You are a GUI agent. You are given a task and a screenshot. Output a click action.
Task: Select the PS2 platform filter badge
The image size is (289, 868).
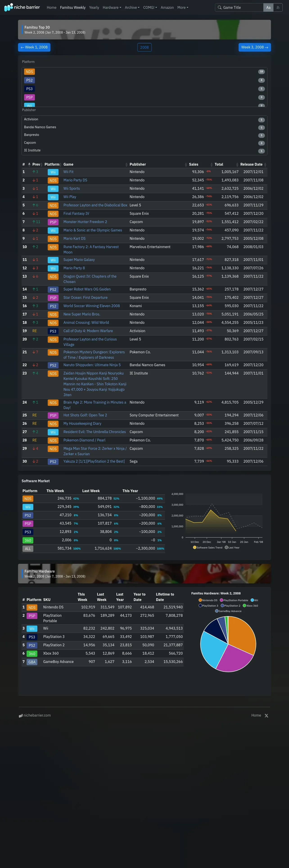pyautogui.click(x=29, y=80)
